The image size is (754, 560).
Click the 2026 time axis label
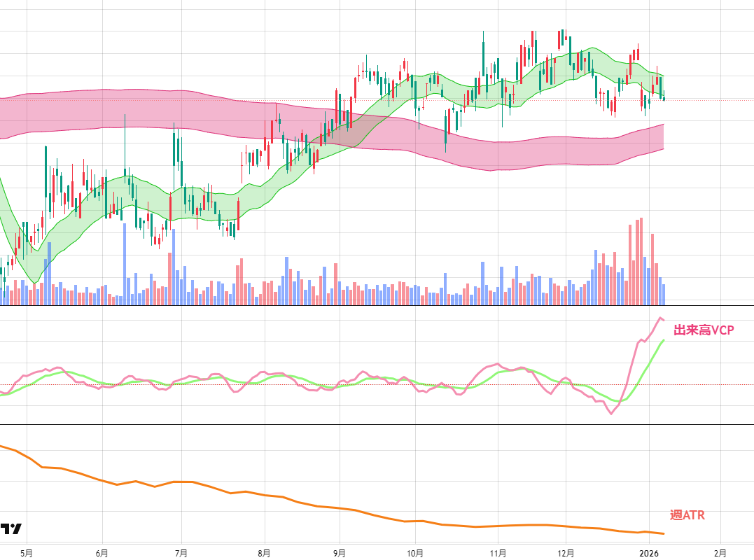coord(649,553)
